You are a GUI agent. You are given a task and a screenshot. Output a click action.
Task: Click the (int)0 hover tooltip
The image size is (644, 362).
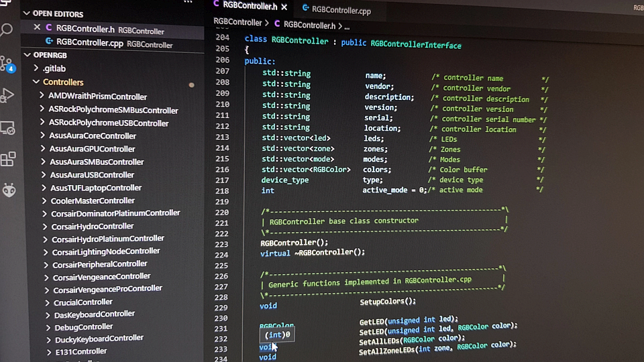click(x=277, y=335)
